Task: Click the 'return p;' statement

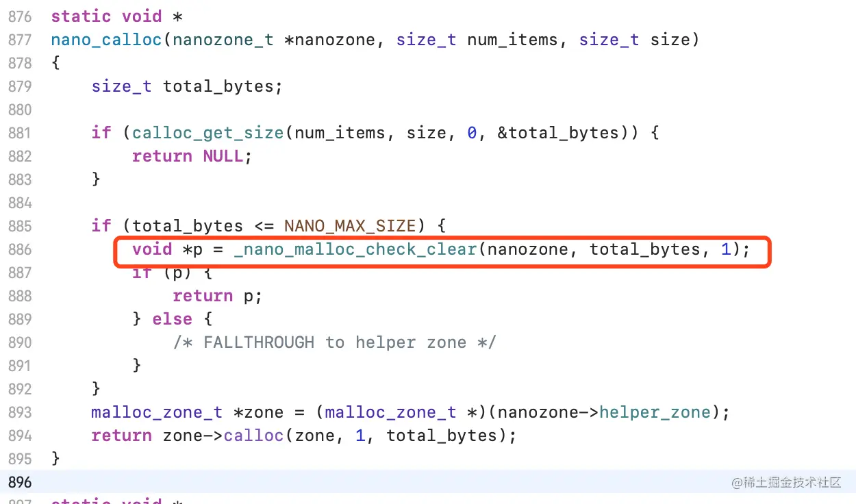Action: pos(218,296)
